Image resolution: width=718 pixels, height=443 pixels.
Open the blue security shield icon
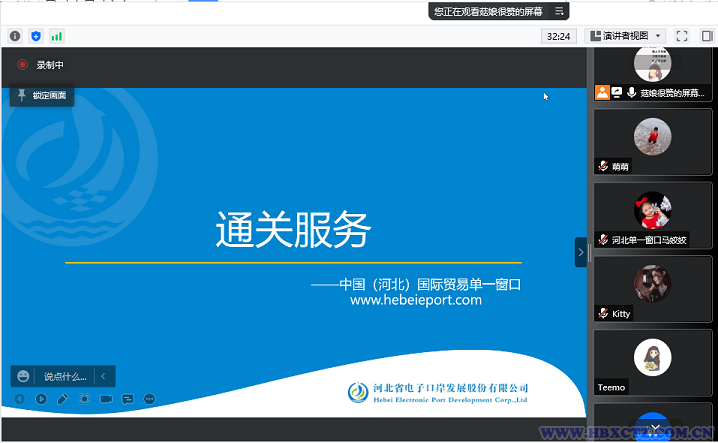pos(36,36)
